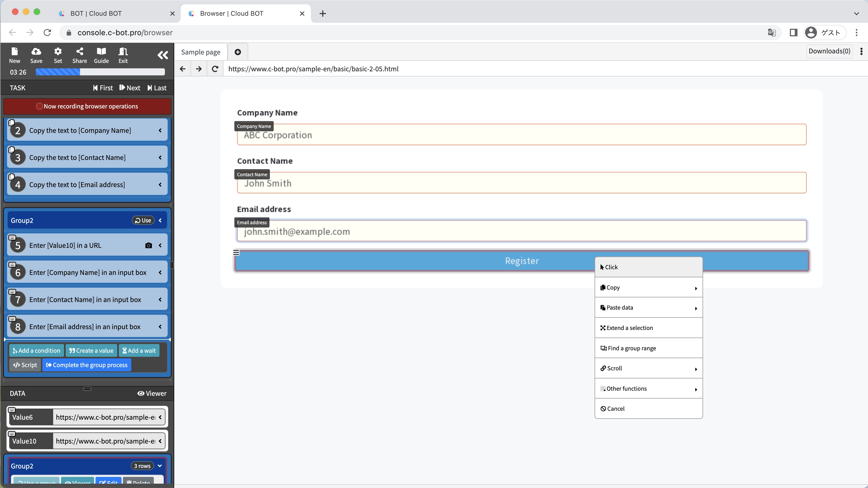Click the Share icon in toolbar
868x488 pixels.
click(79, 55)
